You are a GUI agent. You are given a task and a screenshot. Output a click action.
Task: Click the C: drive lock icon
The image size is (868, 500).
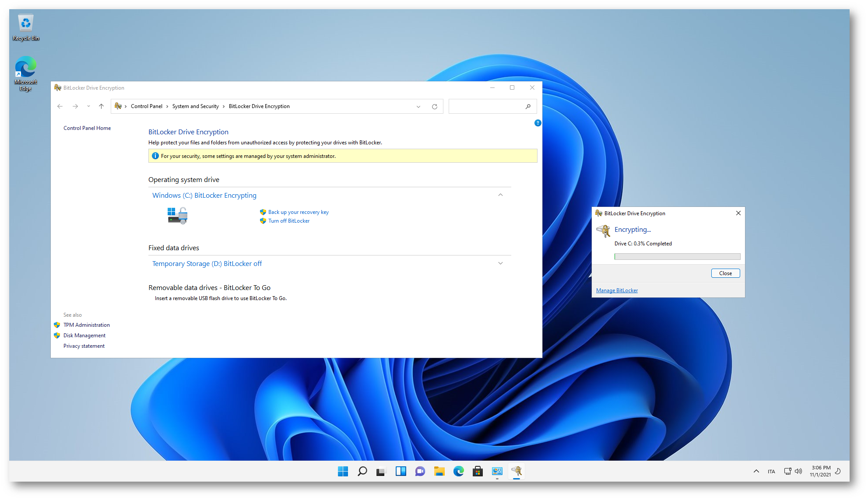tap(177, 216)
